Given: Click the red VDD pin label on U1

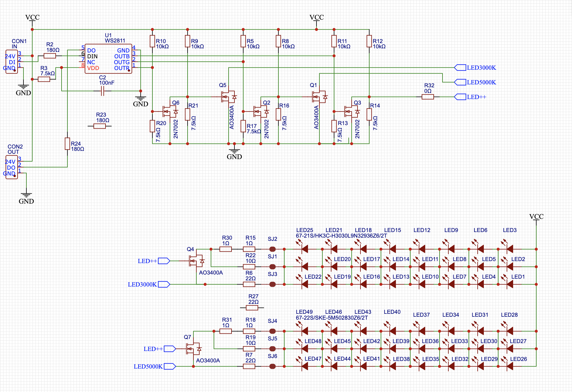Looking at the screenshot, I should tap(93, 68).
